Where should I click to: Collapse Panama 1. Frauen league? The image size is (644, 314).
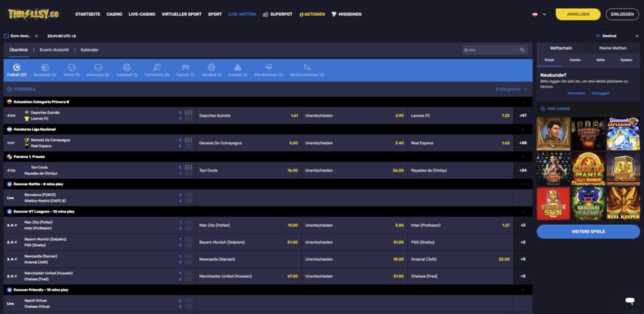pos(523,156)
